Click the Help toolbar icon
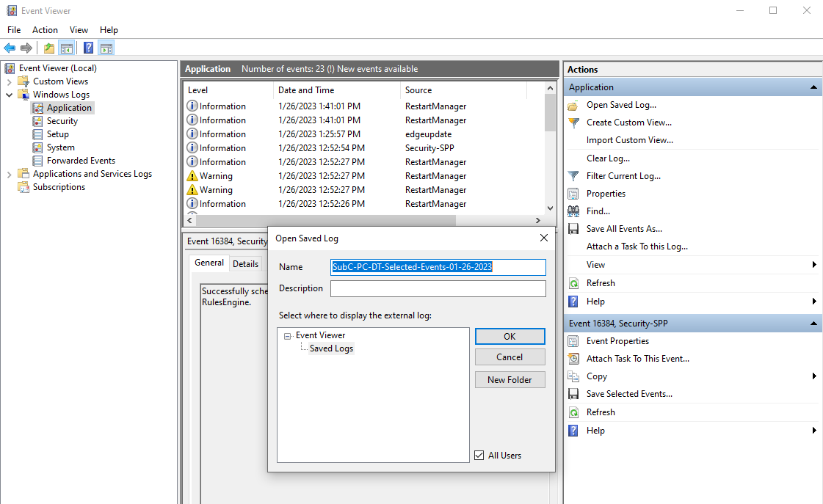 pyautogui.click(x=88, y=48)
